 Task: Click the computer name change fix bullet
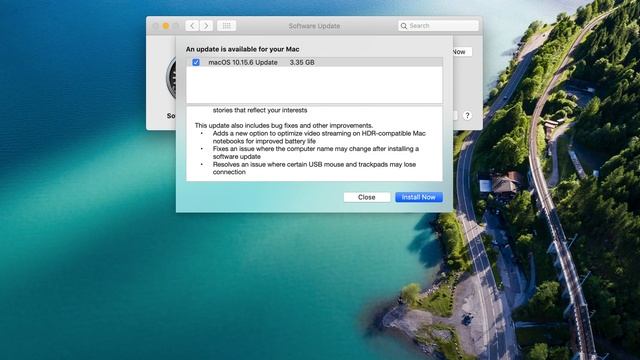click(x=316, y=153)
